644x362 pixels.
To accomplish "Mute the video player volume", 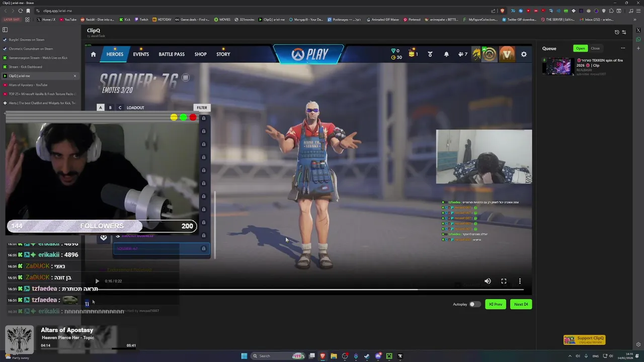I will [x=488, y=281].
